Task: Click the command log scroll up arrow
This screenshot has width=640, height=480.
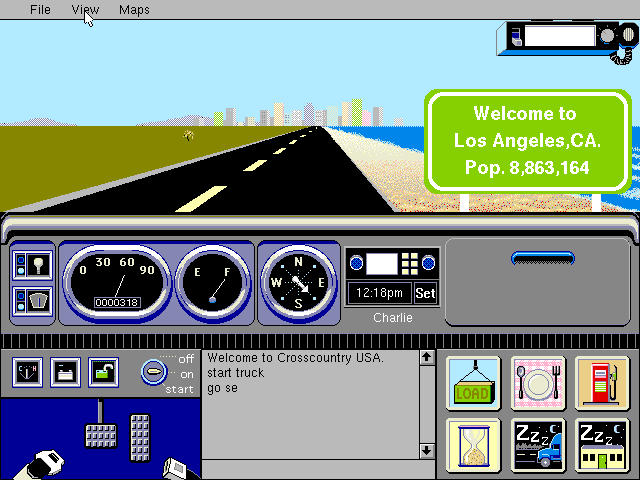Action: click(427, 358)
